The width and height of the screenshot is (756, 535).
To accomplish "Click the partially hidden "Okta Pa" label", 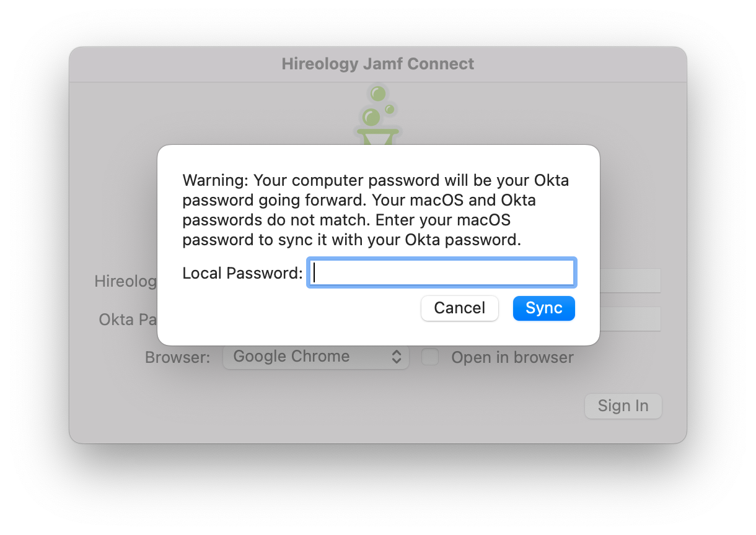I will (128, 320).
